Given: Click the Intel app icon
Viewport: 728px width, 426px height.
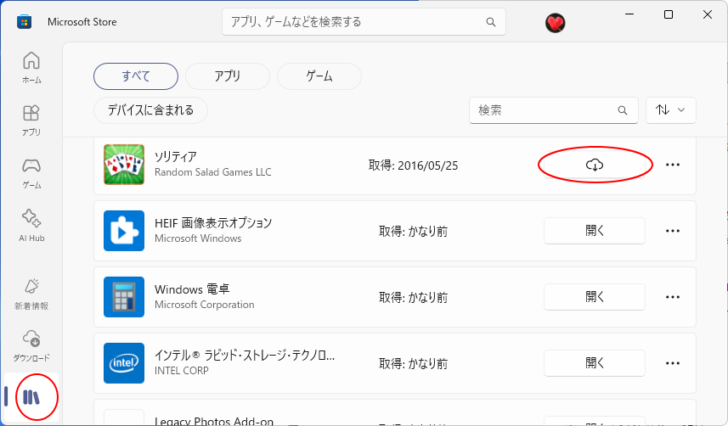Looking at the screenshot, I should 124,363.
